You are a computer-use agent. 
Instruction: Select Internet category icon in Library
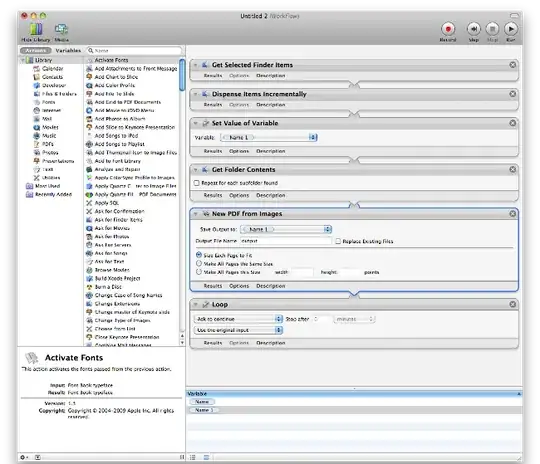click(37, 110)
